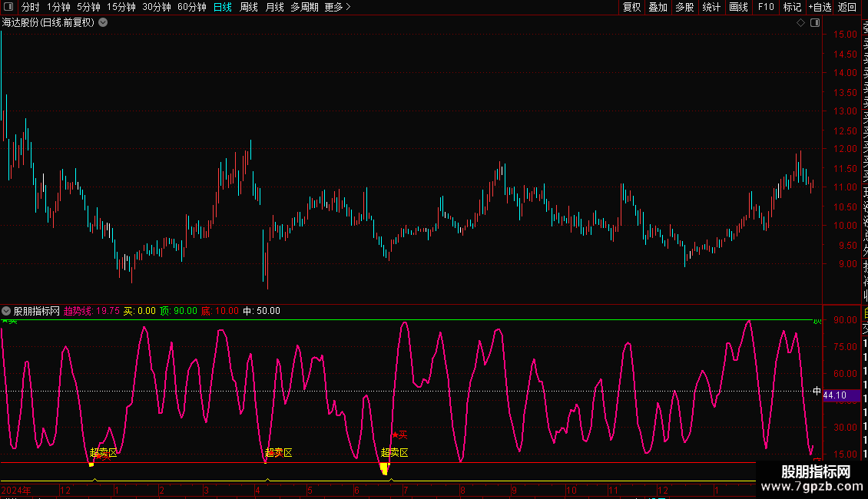Click the 顶: 90.00 indicator value
The width and height of the screenshot is (868, 499).
coord(178,311)
